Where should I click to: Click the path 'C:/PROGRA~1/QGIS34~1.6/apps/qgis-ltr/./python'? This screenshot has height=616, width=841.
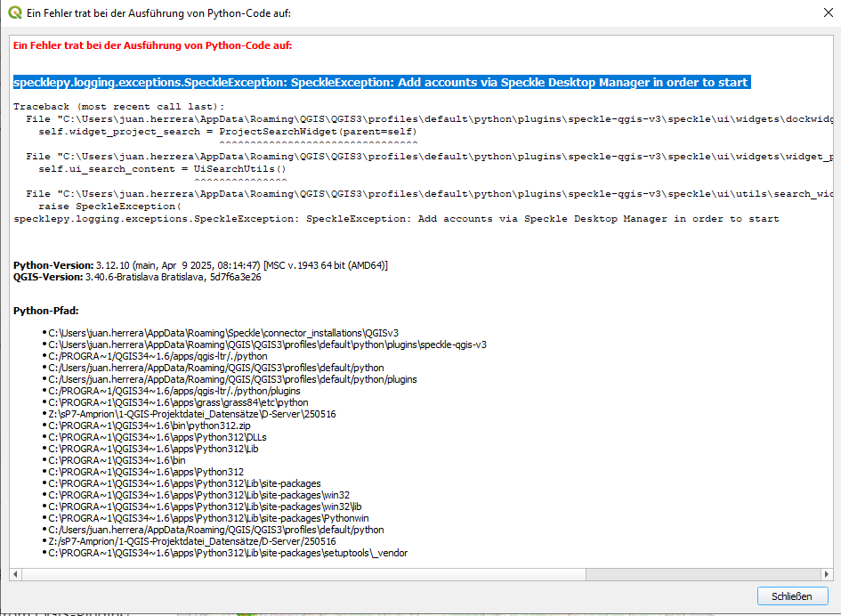pos(158,356)
